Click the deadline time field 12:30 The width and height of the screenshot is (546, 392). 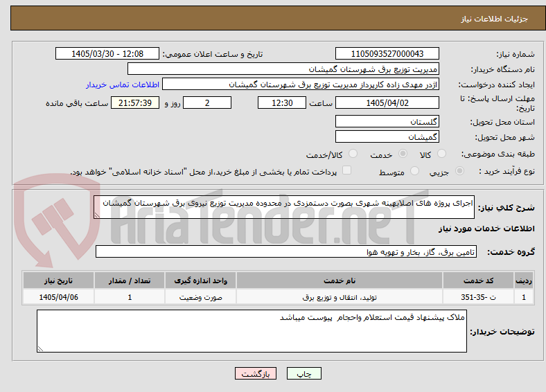coord(282,103)
